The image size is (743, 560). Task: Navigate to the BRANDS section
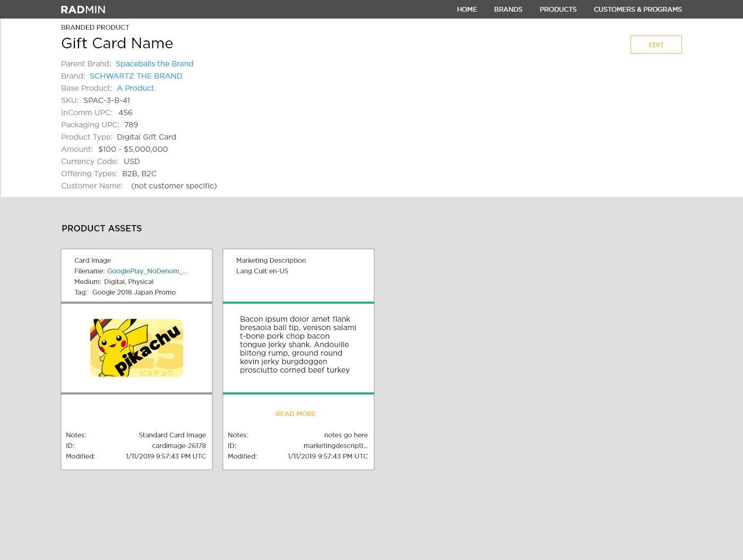pyautogui.click(x=508, y=9)
